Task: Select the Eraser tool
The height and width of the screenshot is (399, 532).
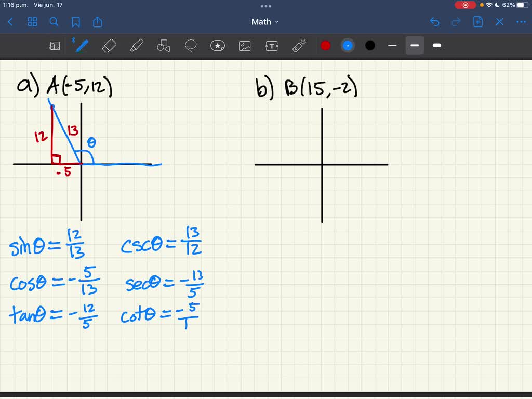Action: click(x=110, y=46)
